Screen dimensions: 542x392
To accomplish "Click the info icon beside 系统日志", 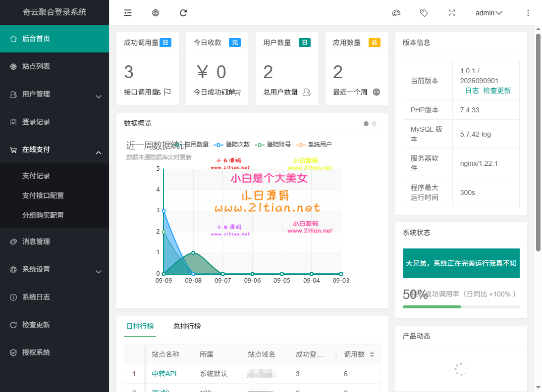I will pos(13,297).
